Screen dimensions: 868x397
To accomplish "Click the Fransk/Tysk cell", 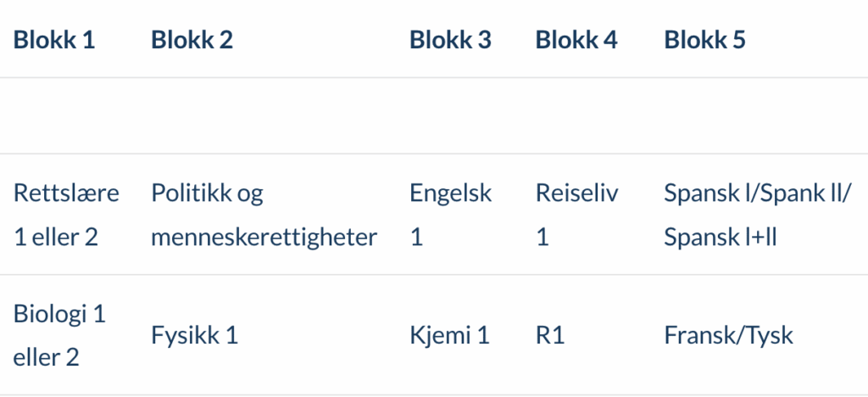I will (x=728, y=336).
